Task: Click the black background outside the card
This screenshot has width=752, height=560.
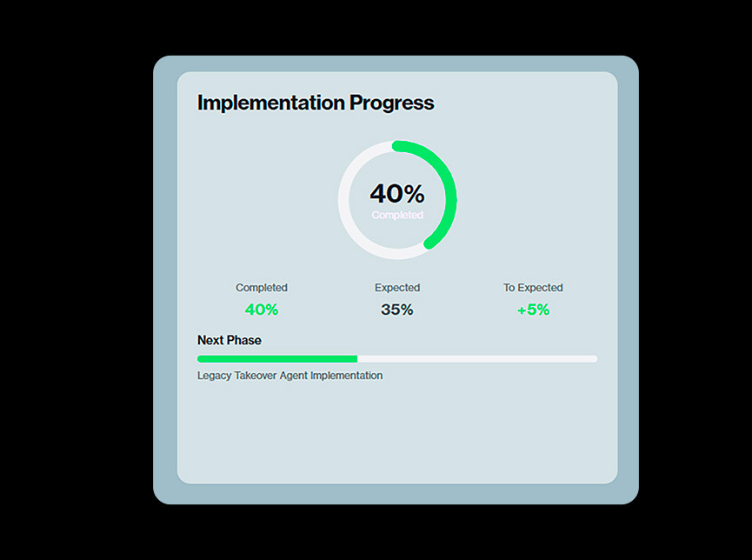Action: (70, 278)
